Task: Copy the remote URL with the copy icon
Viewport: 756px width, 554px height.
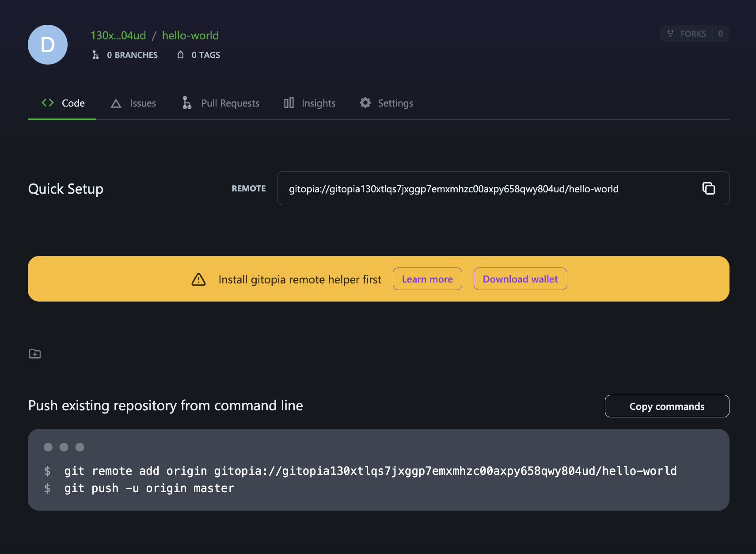Action: [709, 188]
